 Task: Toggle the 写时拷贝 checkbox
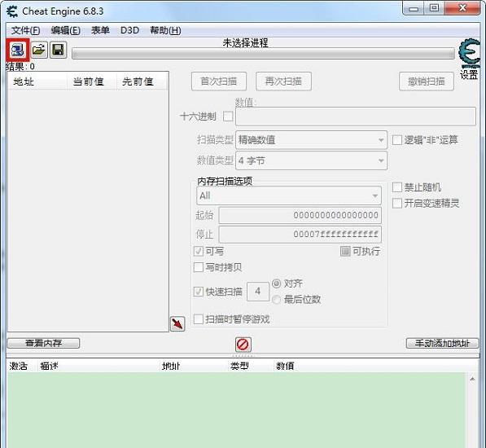click(199, 267)
